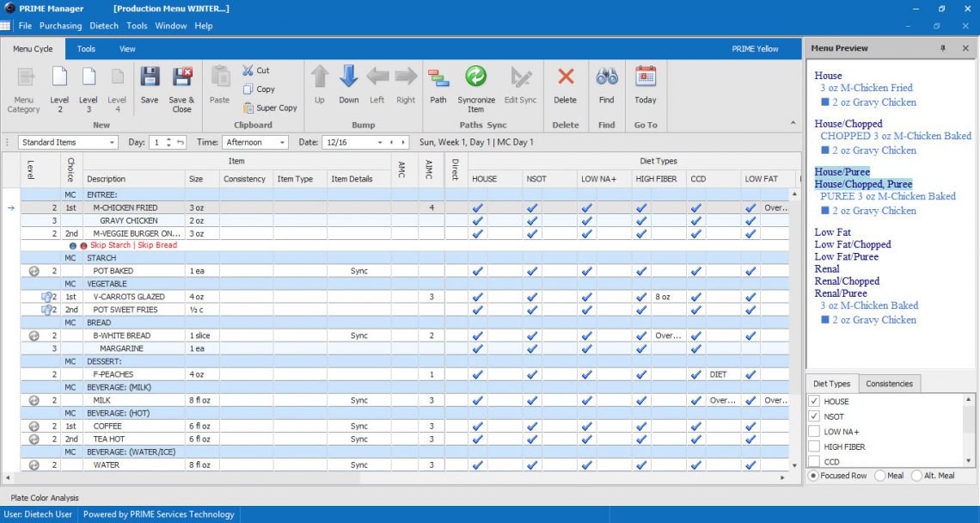Enable the LOW NA+ diet type checkbox
The height and width of the screenshot is (523, 980).
pos(814,432)
